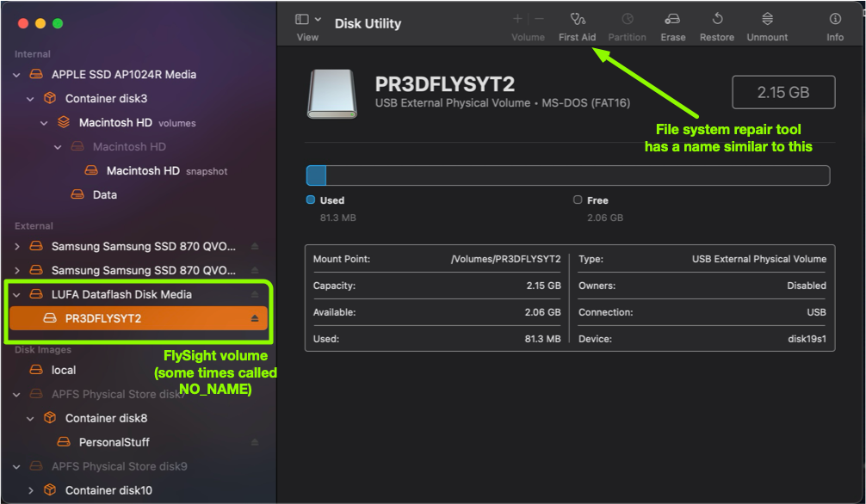
Task: Add a volume with the plus icon
Action: coord(517,19)
